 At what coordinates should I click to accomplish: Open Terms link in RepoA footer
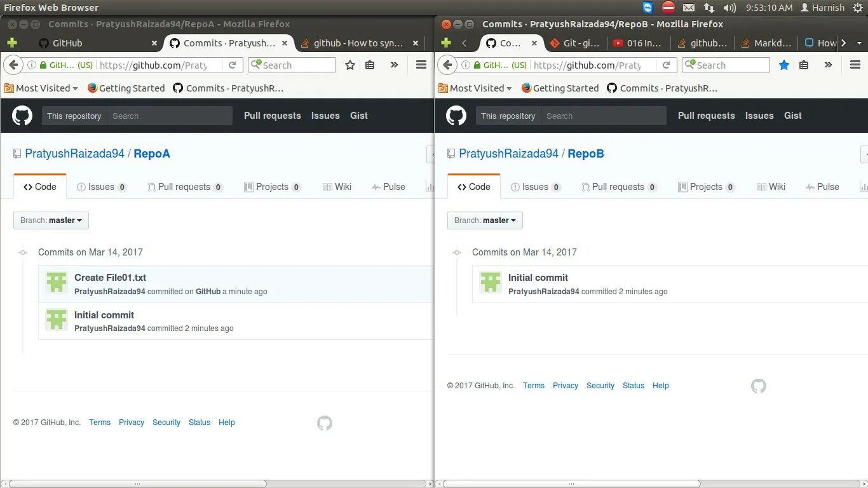coord(100,423)
